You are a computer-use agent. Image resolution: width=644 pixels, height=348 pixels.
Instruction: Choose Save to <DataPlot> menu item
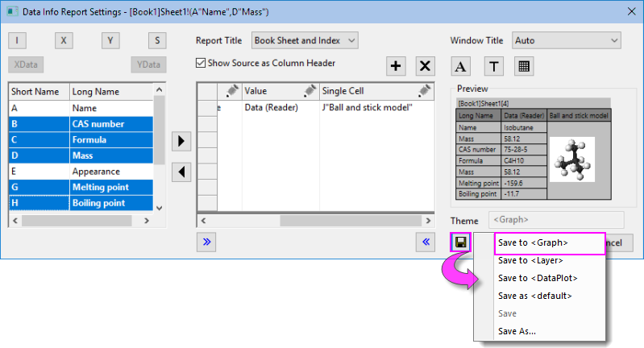(550, 278)
